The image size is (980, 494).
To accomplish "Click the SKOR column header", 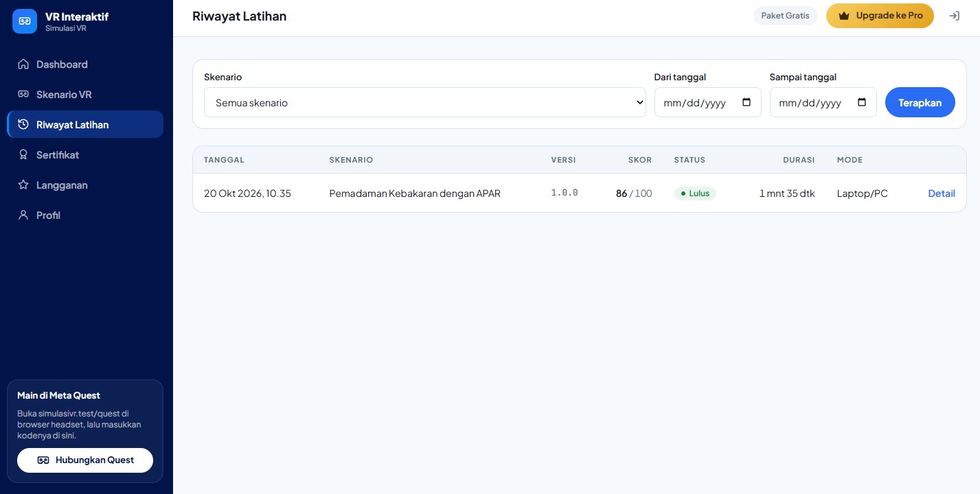I will [640, 160].
